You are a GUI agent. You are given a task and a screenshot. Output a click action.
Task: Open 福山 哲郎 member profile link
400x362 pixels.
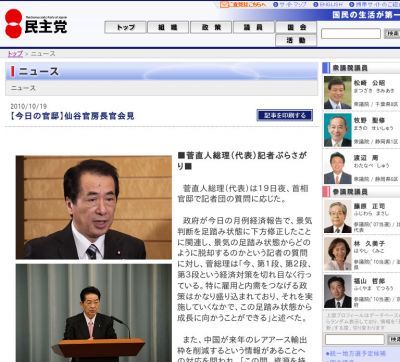(369, 281)
